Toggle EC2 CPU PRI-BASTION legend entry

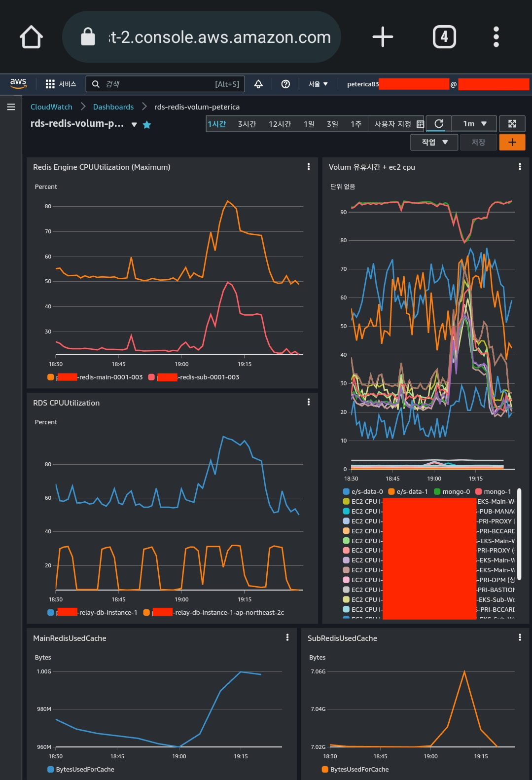coord(429,590)
